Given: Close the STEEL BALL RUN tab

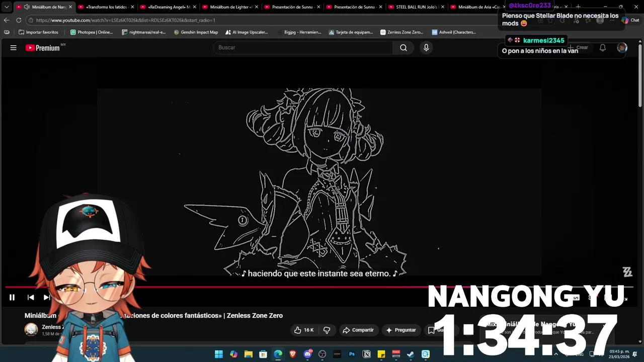Looking at the screenshot, I should 443,7.
